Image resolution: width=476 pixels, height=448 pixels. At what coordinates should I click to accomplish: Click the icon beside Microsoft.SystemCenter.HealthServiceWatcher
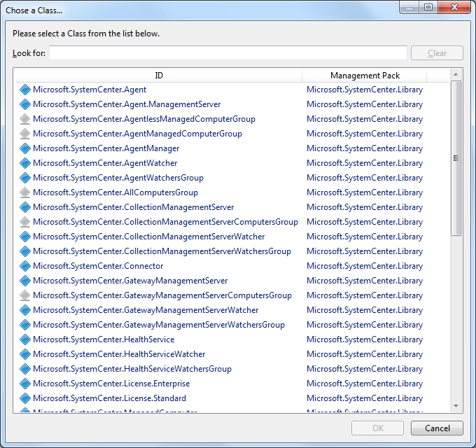tap(25, 354)
